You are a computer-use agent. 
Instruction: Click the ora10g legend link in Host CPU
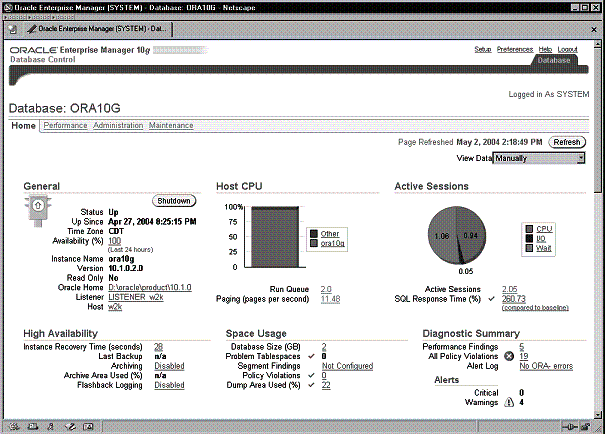(333, 243)
